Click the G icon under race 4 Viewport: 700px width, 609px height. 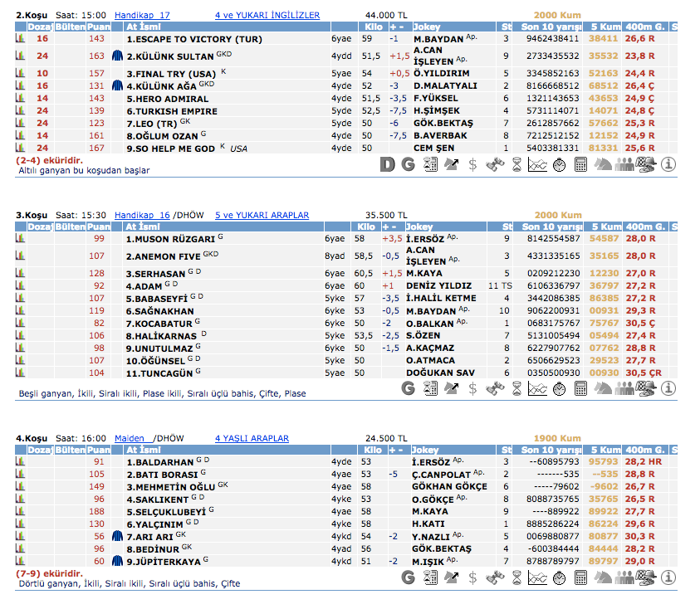[409, 577]
